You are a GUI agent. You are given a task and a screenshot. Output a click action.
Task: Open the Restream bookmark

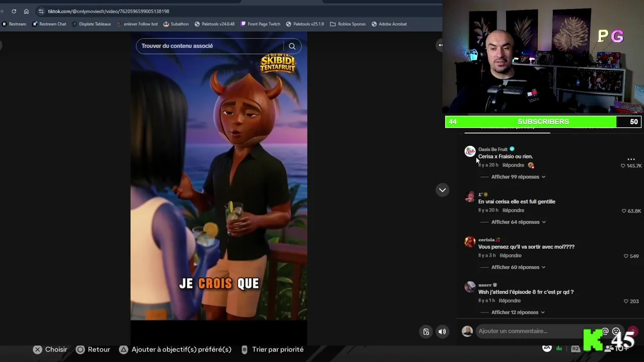(14, 24)
